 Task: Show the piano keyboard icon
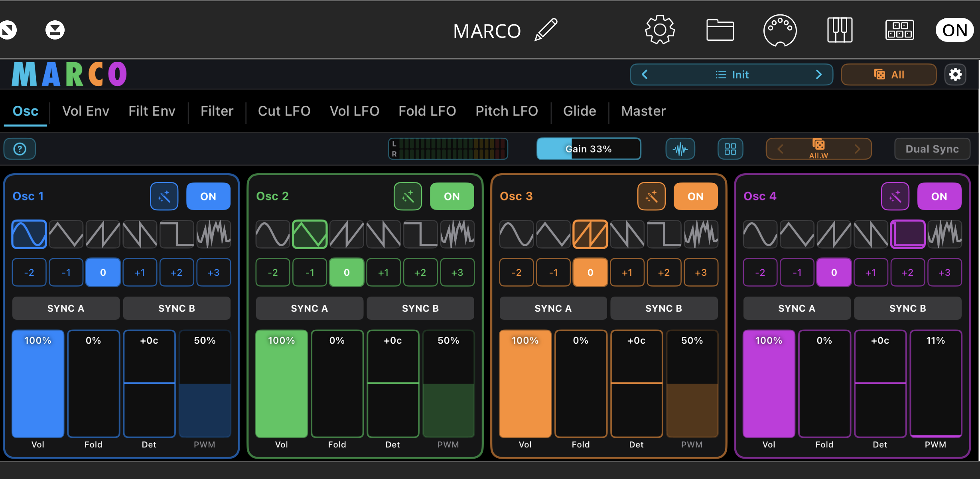840,30
